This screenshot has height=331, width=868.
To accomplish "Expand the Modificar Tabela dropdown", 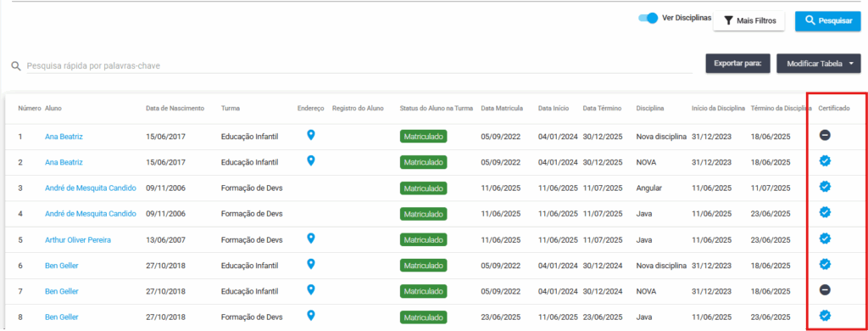I will point(819,64).
